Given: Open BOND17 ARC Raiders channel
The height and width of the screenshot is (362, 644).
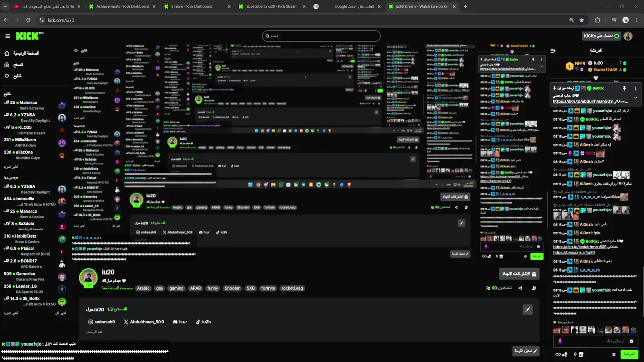Looking at the screenshot, I should tap(34, 263).
